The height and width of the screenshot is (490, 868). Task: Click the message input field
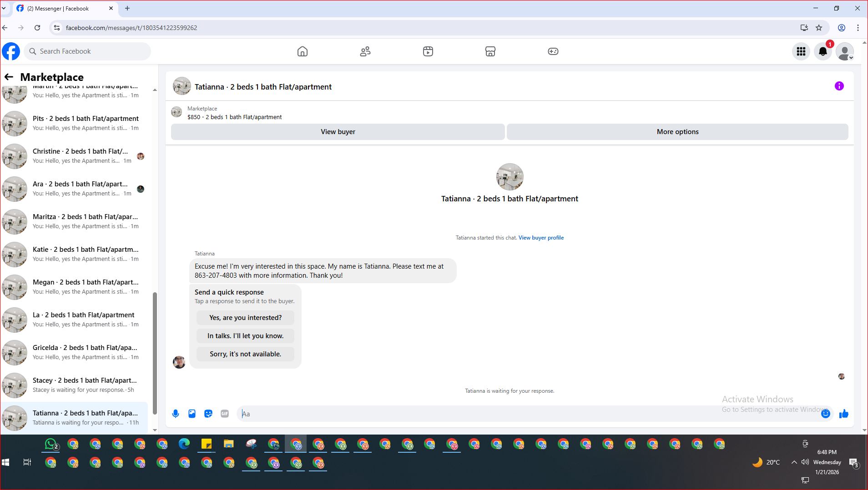tap(528, 414)
